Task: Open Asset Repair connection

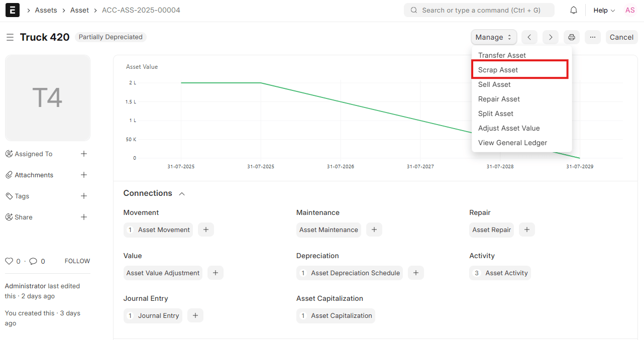Action: (491, 230)
